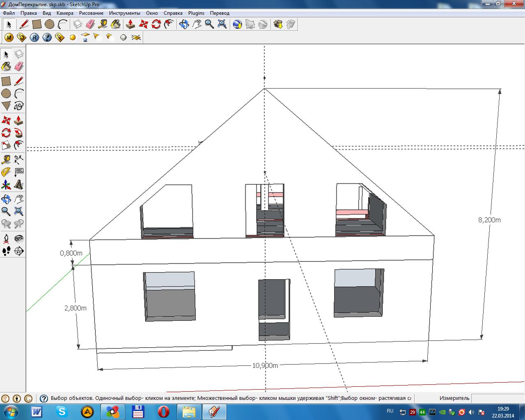Click the status bar help question icon

(x=44, y=398)
